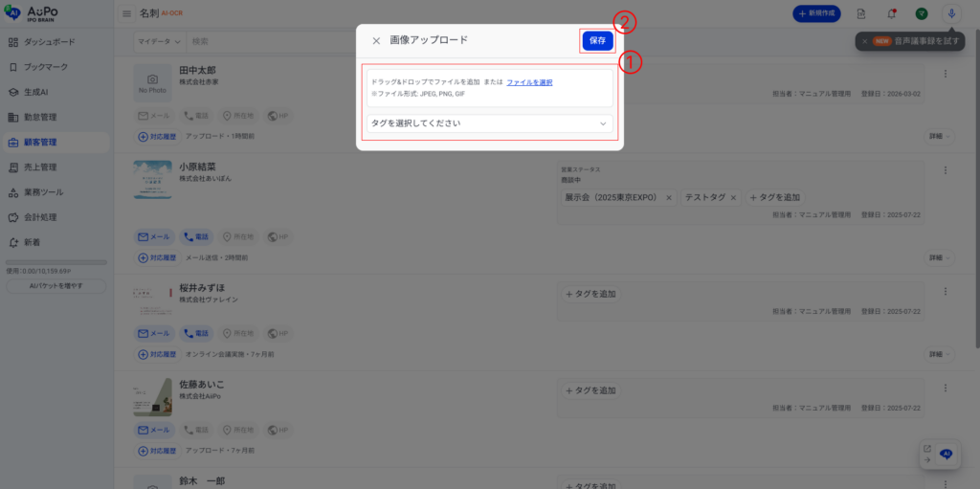
Task: Expand the マイデータ filter dropdown
Action: pyautogui.click(x=159, y=42)
